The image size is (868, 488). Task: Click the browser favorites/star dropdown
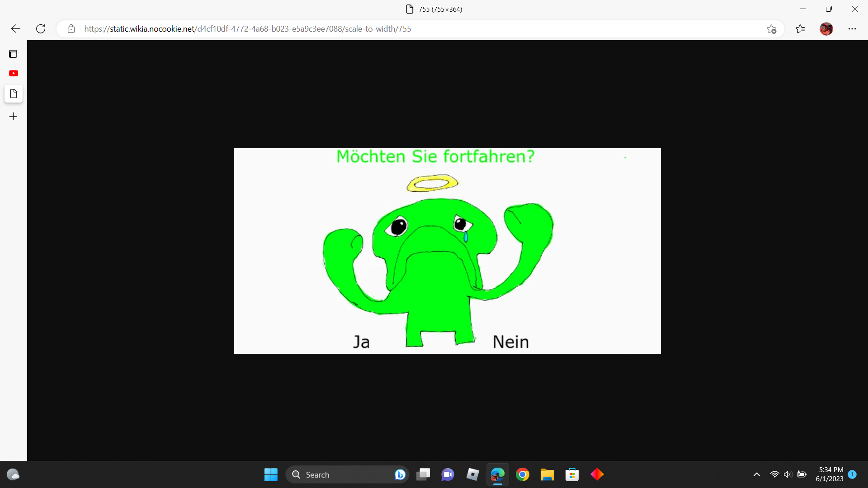pyautogui.click(x=801, y=28)
